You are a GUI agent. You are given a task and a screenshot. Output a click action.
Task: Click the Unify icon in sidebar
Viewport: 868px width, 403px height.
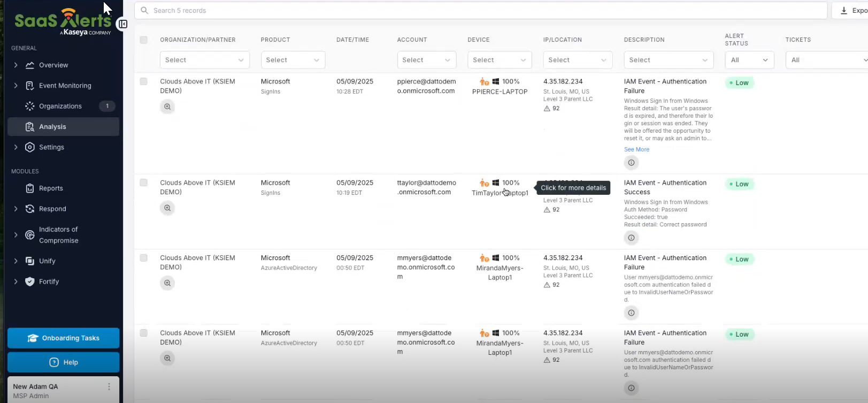[x=30, y=261]
